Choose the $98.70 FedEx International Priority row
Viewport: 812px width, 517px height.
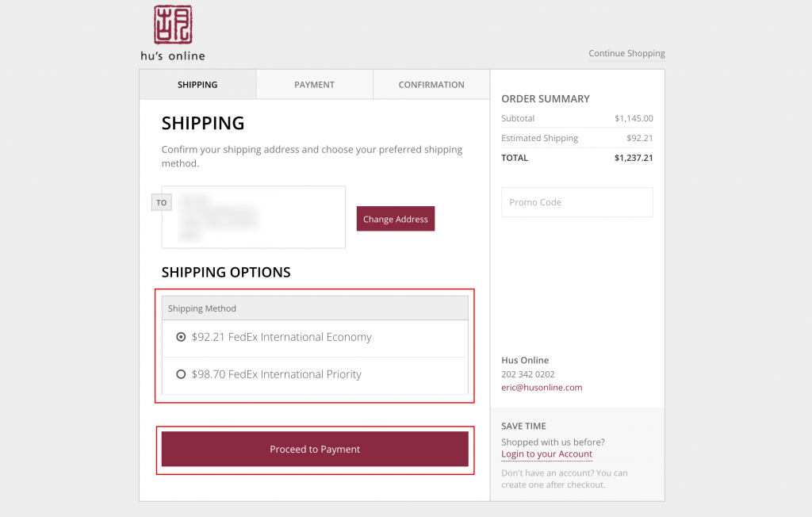point(315,375)
